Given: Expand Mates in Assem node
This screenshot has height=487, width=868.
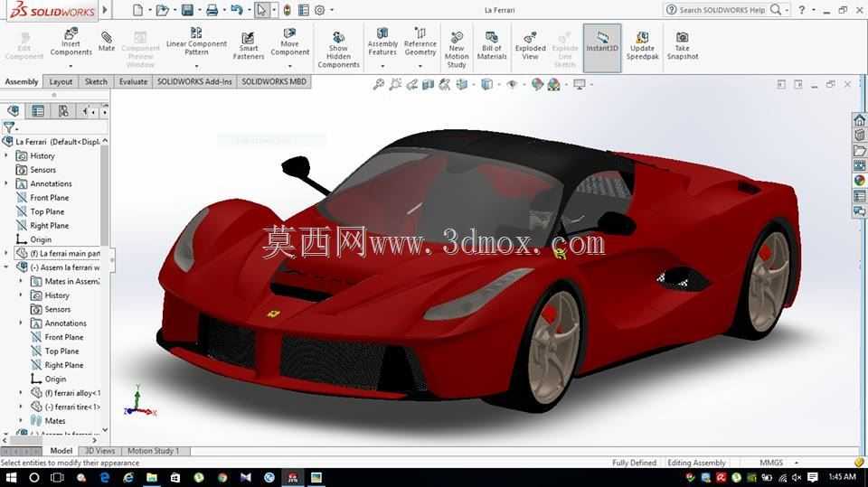Looking at the screenshot, I should tap(21, 281).
